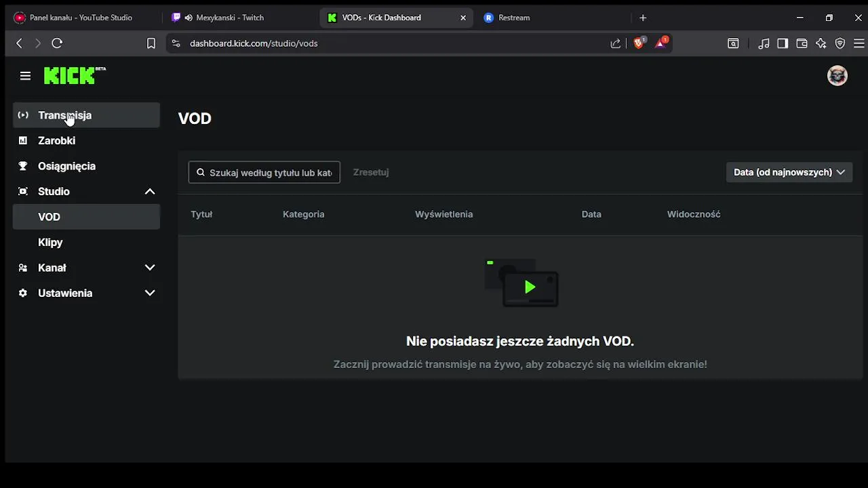Viewport: 868px width, 488px height.
Task: Click the muted audio icon on Twitch tab
Action: point(189,18)
